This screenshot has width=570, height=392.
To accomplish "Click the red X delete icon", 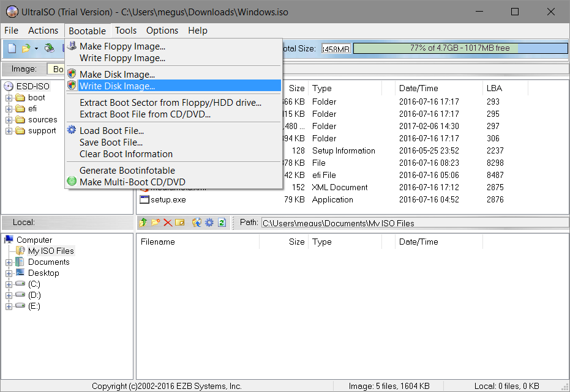I will coord(167,223).
